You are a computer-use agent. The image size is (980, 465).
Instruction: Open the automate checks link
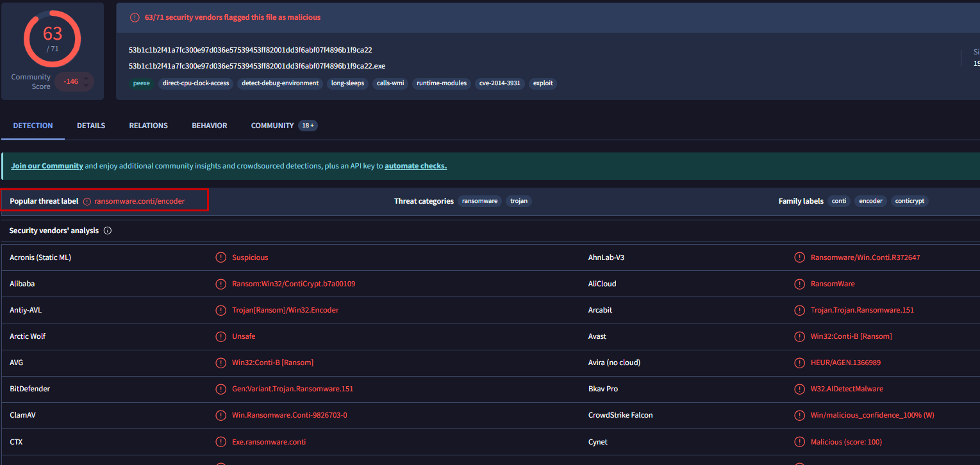click(415, 166)
